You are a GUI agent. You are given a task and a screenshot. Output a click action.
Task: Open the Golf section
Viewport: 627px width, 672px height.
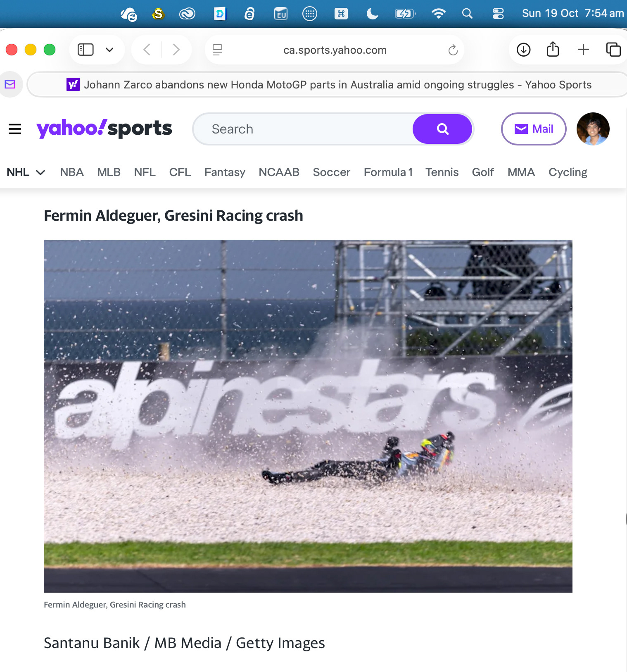coord(483,172)
